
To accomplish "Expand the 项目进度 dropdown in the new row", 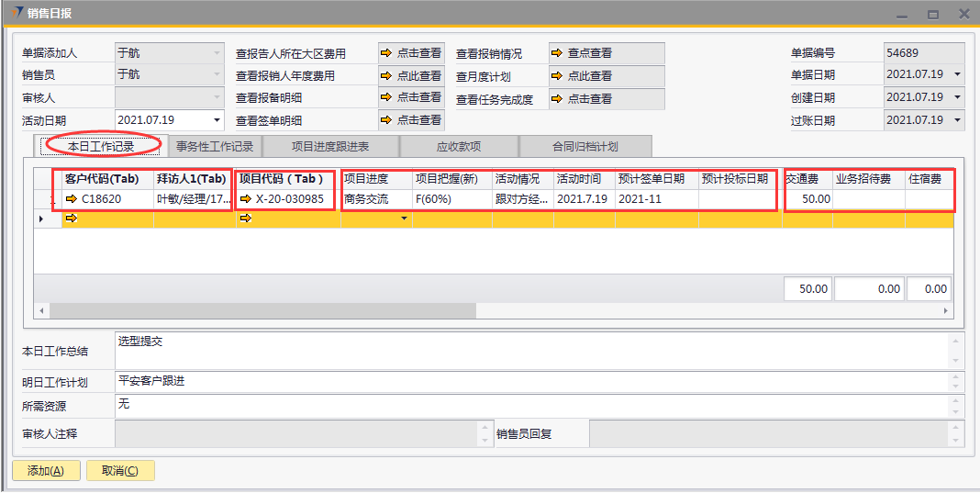I will click(404, 219).
